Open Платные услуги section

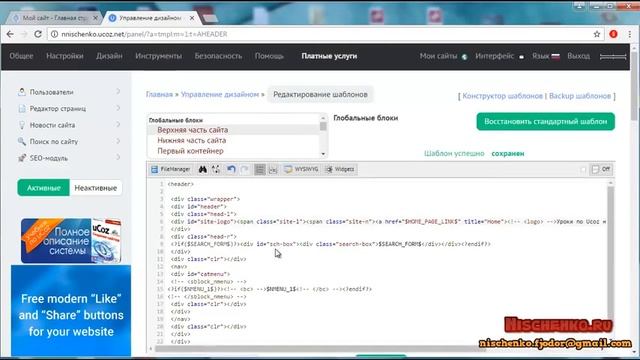click(x=329, y=56)
